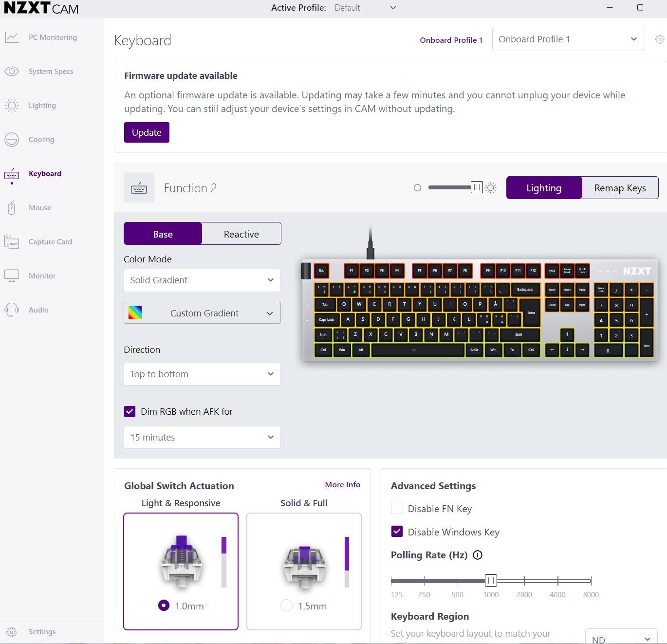Screen dimensions: 667x644
Task: Open Lighting sun icon in sidebar
Action: coord(12,106)
